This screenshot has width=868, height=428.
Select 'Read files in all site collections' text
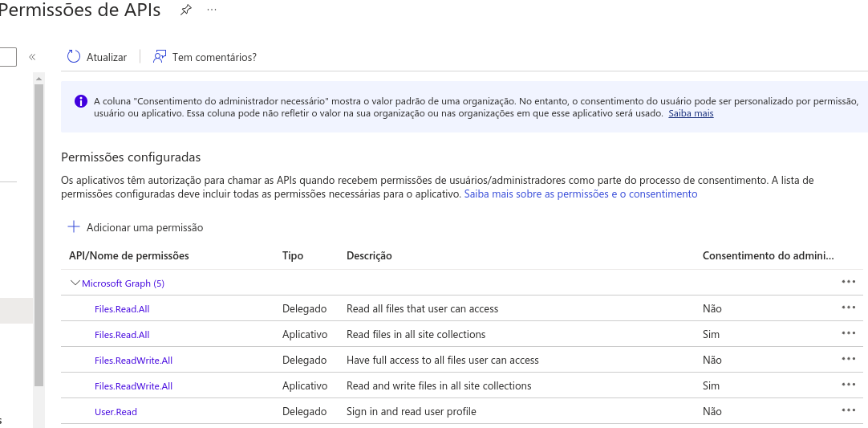(416, 334)
